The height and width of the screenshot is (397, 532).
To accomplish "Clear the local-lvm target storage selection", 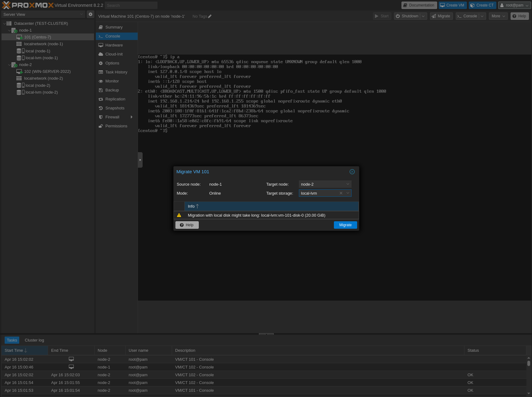I will click(x=341, y=193).
